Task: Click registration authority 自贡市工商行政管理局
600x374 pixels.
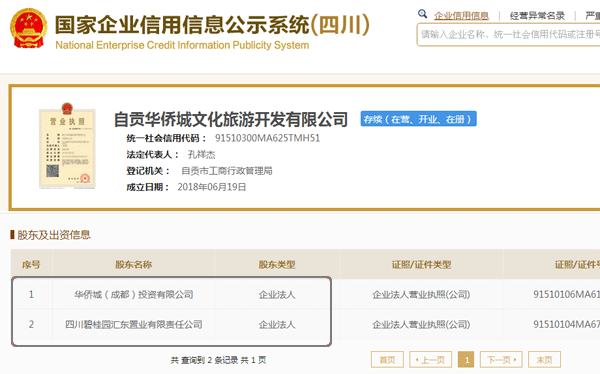Action: (227, 171)
